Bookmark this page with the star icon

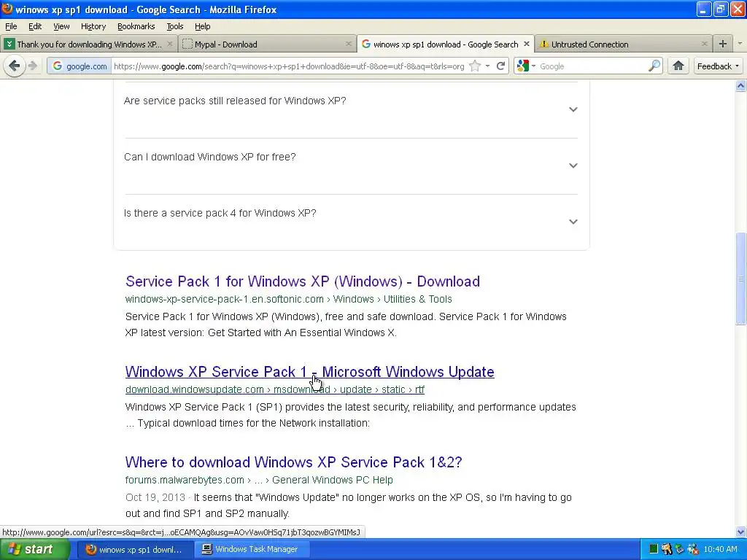click(x=475, y=66)
